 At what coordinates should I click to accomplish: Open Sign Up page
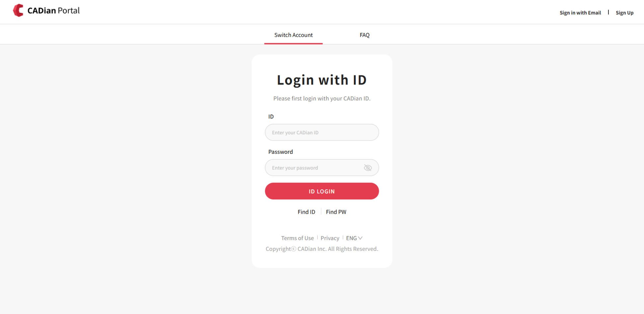point(625,12)
